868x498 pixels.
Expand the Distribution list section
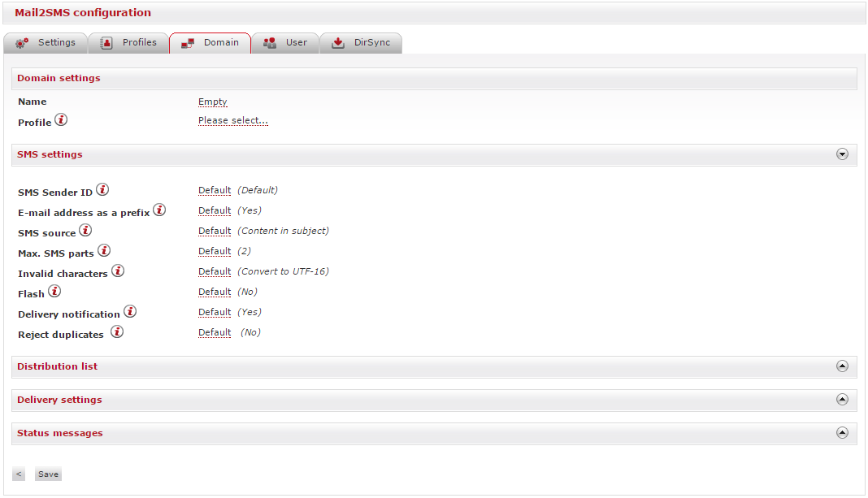[842, 366]
